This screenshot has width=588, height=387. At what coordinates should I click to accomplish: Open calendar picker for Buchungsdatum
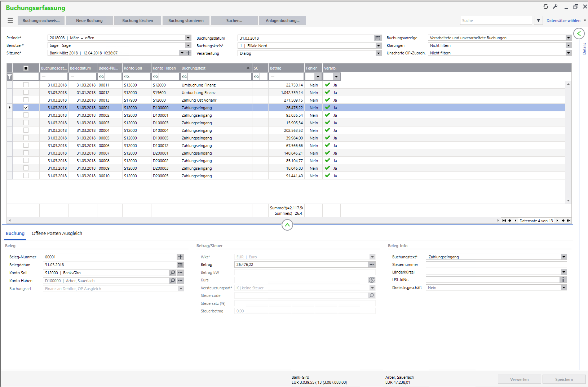(377, 38)
